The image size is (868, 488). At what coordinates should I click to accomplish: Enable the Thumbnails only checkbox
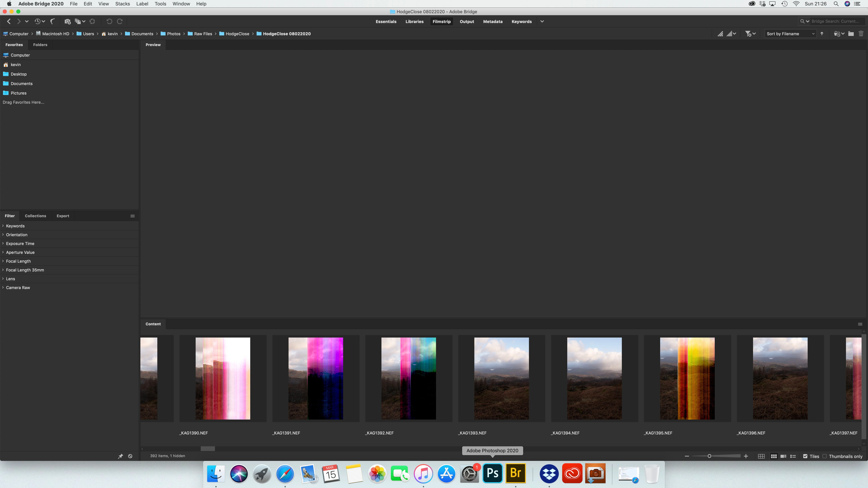click(x=825, y=456)
